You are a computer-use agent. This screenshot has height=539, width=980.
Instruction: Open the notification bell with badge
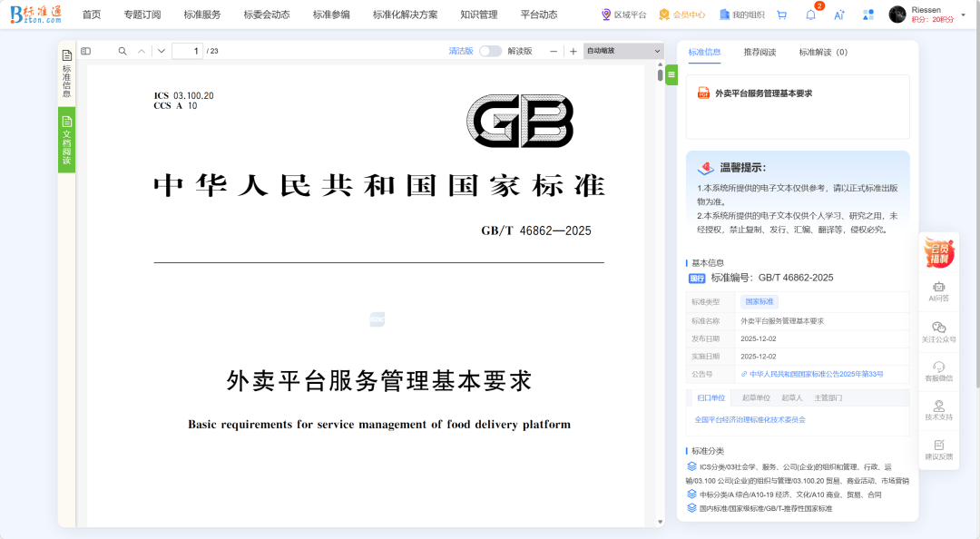pos(810,15)
